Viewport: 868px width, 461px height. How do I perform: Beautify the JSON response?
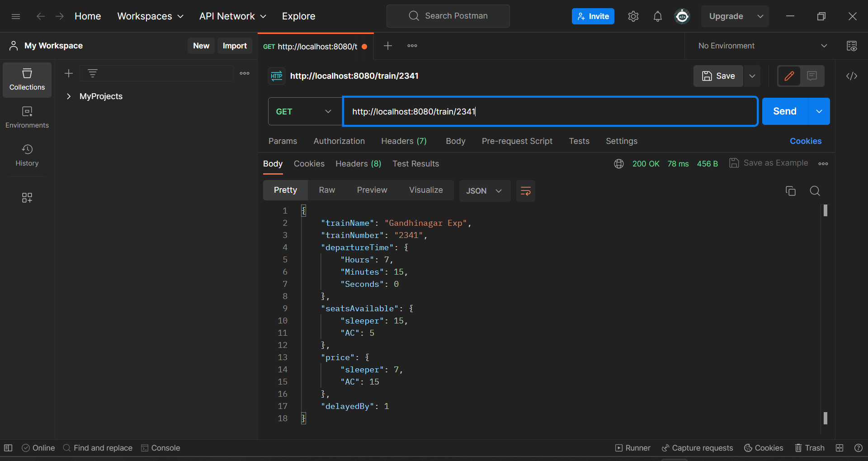pos(525,190)
